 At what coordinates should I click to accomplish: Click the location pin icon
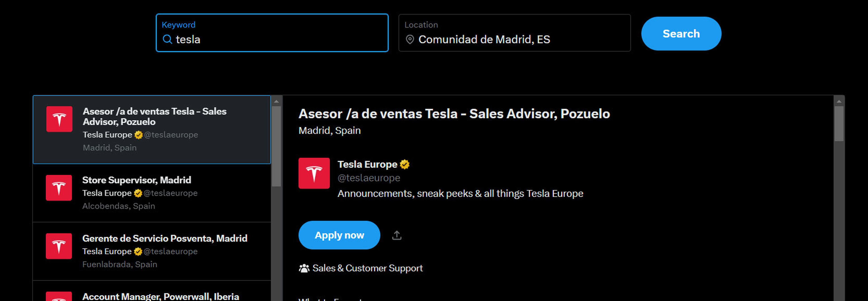(410, 39)
